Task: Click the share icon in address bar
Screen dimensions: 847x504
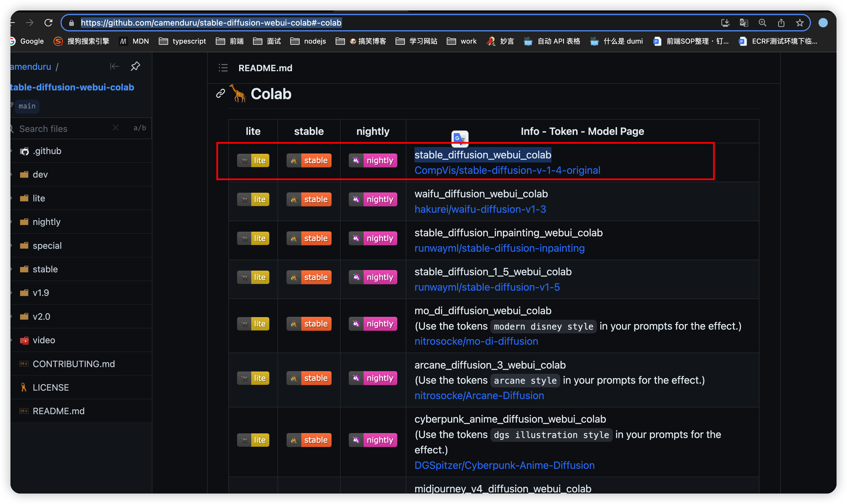Action: point(781,23)
